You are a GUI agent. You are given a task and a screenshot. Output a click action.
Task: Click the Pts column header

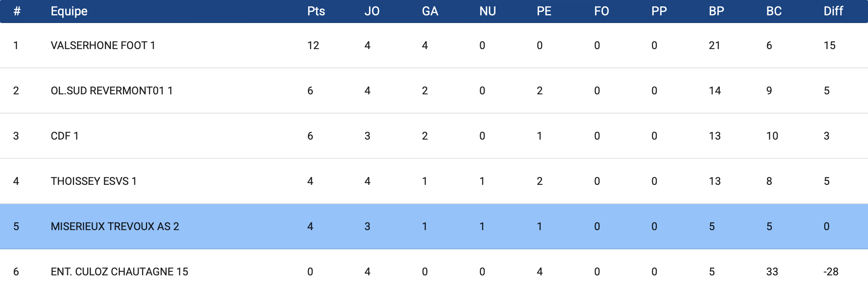click(x=316, y=11)
